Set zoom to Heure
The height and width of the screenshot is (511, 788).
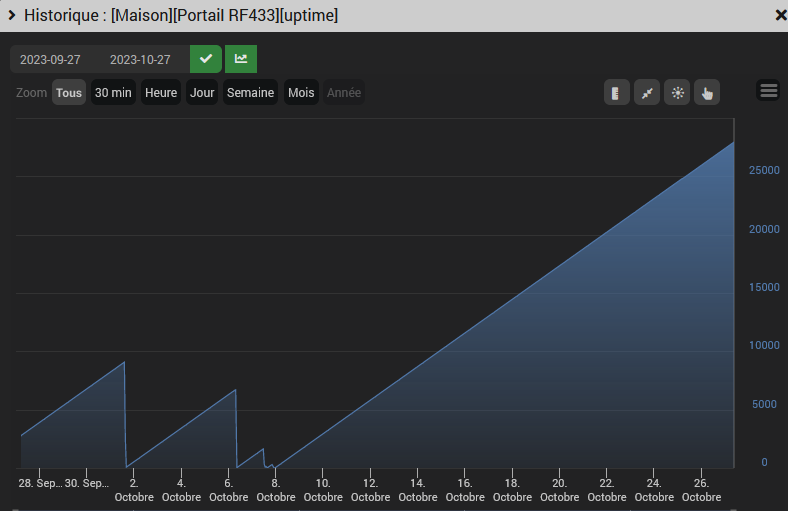[x=161, y=92]
